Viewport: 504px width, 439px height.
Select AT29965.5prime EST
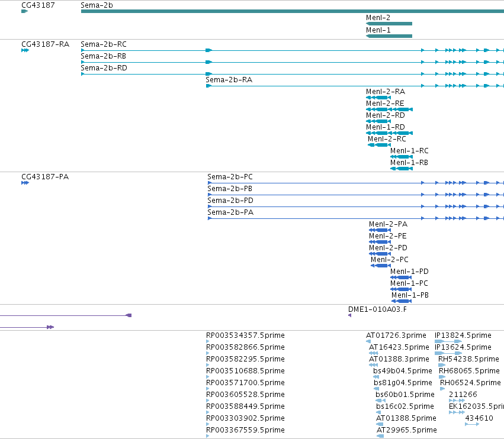point(380,436)
